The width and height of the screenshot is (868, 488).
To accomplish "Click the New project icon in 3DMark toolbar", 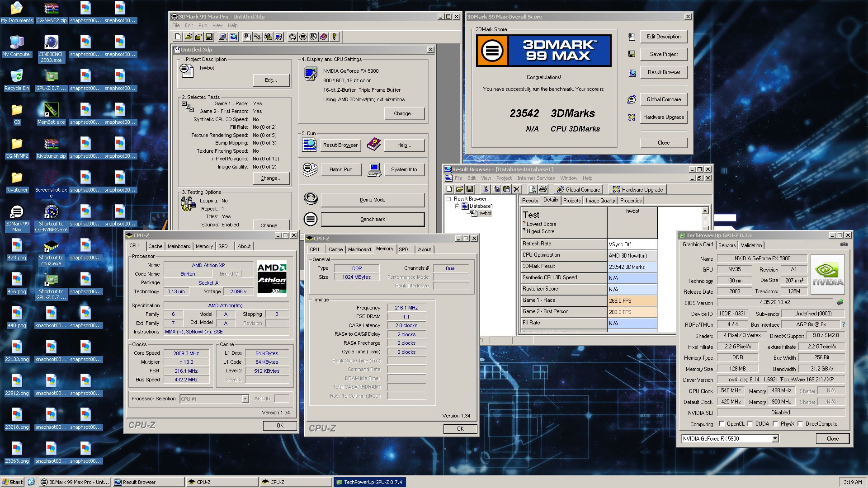I will 178,37.
